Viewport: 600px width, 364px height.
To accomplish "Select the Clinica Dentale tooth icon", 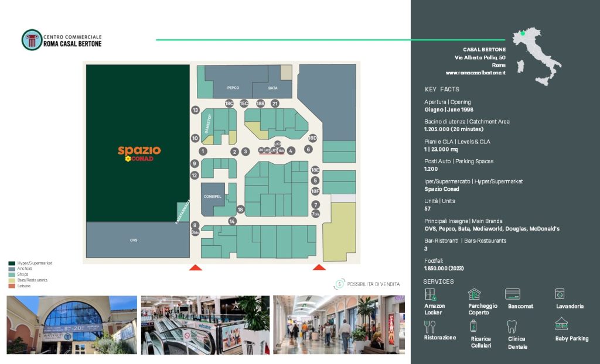I will [512, 327].
